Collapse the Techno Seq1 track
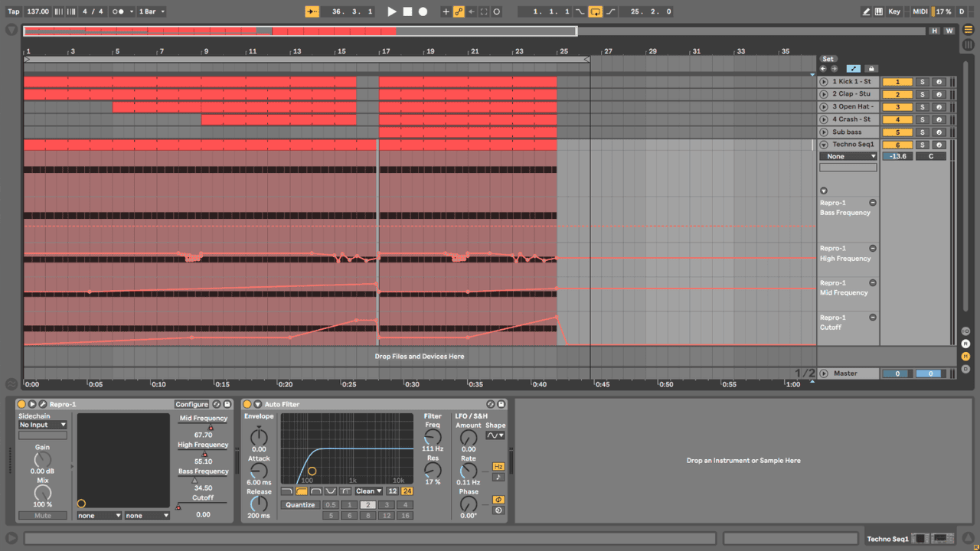The image size is (980, 551). coord(824,145)
